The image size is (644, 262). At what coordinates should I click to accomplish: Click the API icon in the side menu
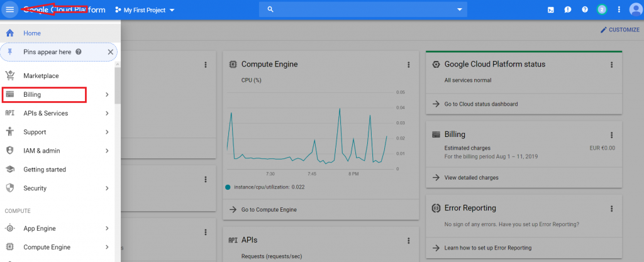10,114
